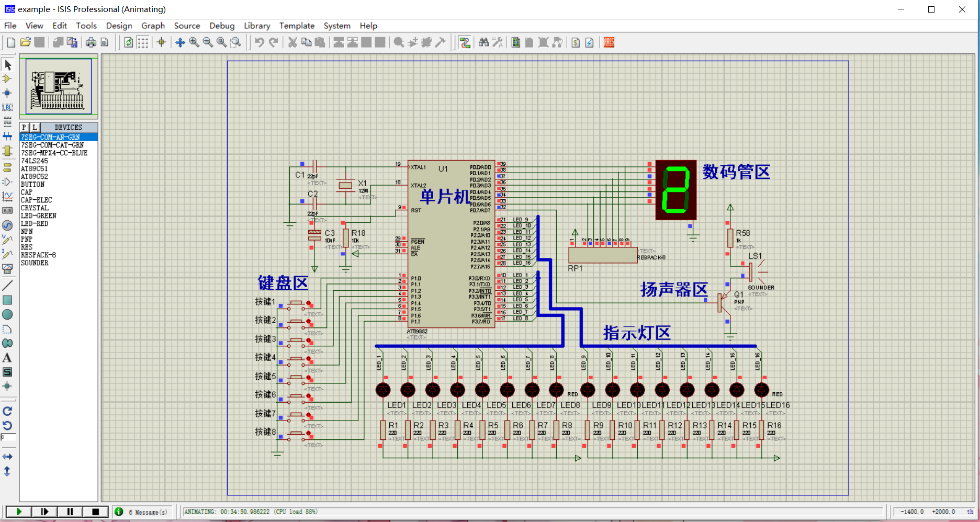Click the ARES PCB layout icon
980x522 pixels.
pyautogui.click(x=609, y=42)
